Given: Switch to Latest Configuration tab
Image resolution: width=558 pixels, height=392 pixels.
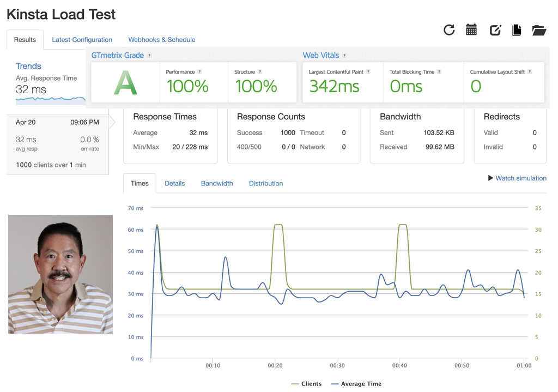Looking at the screenshot, I should tap(82, 39).
